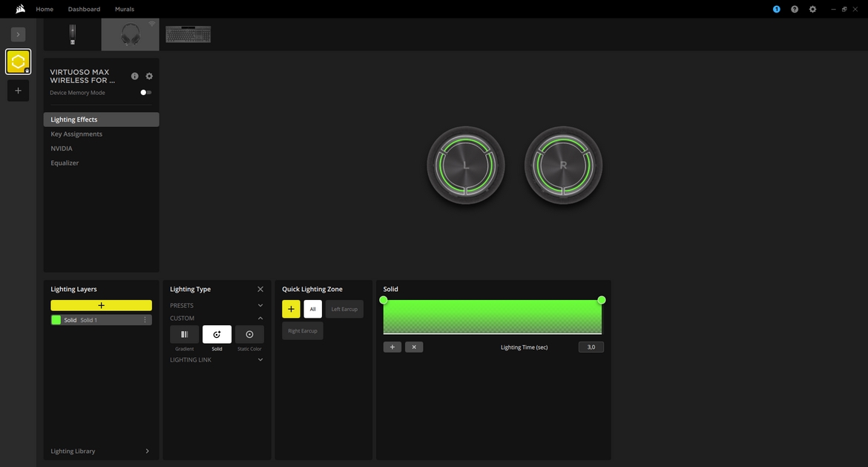The image size is (868, 467).
Task: Expand the PRESETS section
Action: pos(217,305)
